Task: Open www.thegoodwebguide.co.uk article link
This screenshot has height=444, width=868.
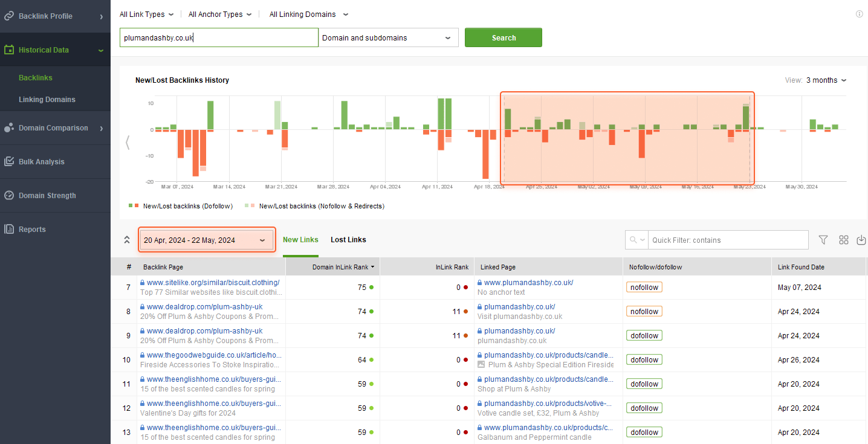Action: [x=214, y=355]
